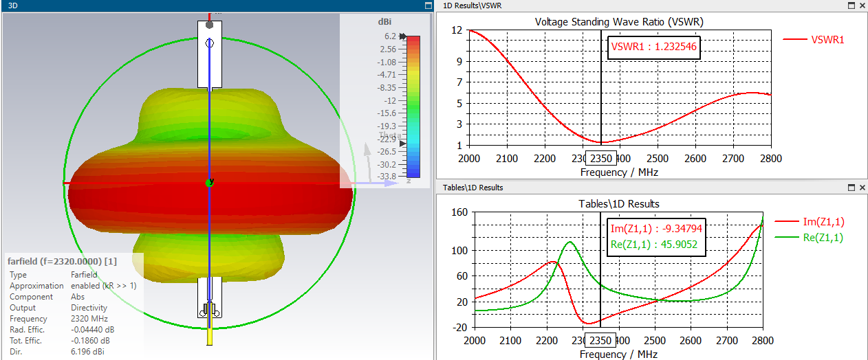Viewport: 868px width, 360px height.
Task: Close the Tables\1D Results window
Action: coord(862,188)
